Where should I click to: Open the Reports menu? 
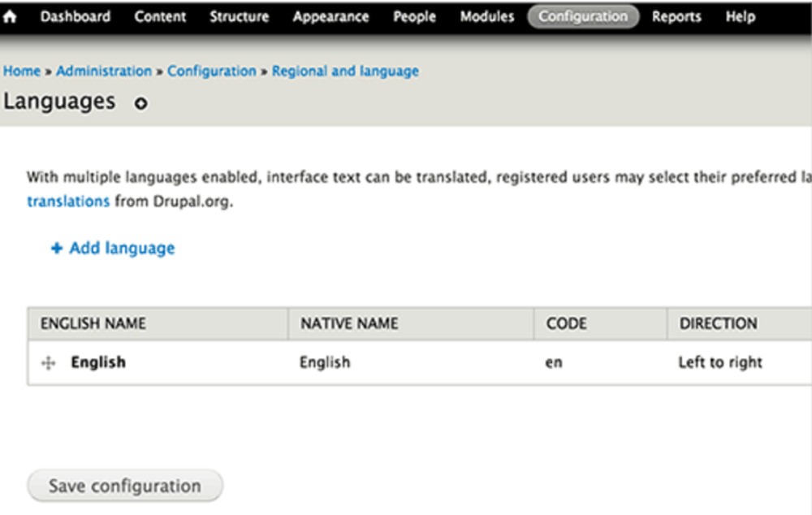click(x=676, y=17)
